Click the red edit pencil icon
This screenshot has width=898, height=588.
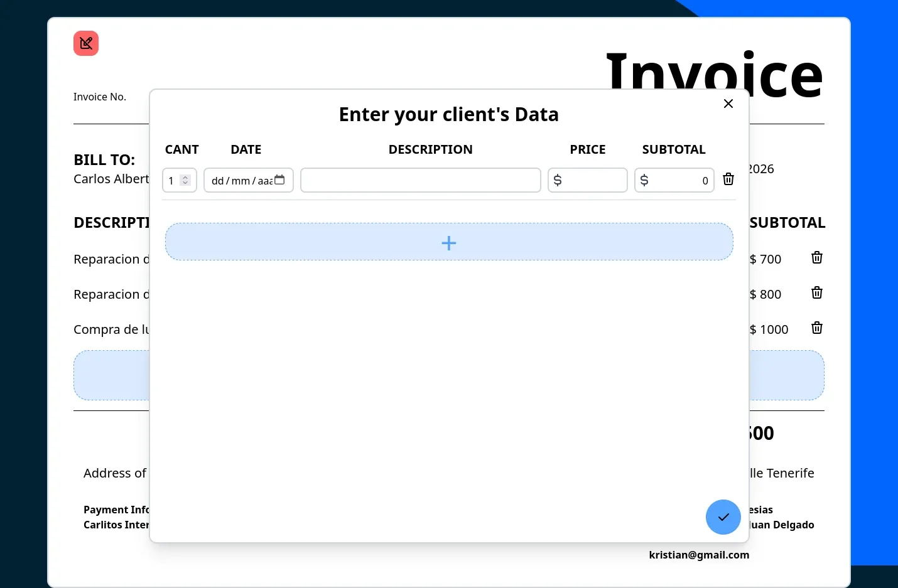[x=86, y=43]
